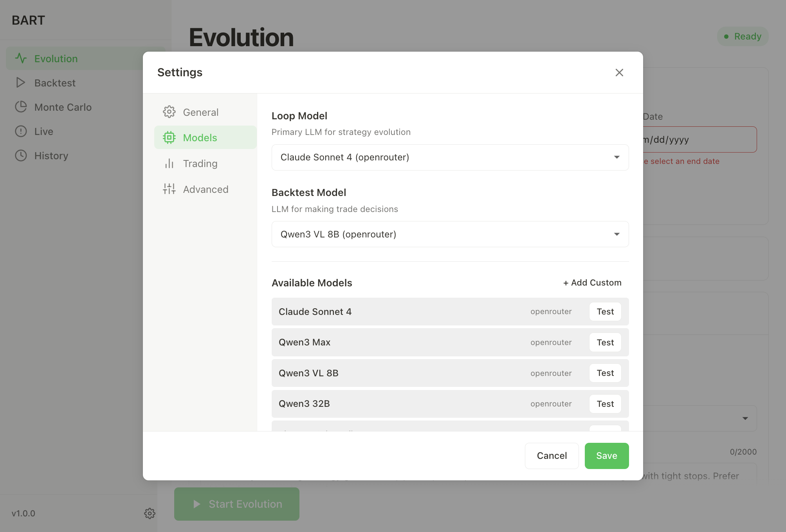786x532 pixels.
Task: Select the Models chip icon in Settings
Action: tap(169, 137)
